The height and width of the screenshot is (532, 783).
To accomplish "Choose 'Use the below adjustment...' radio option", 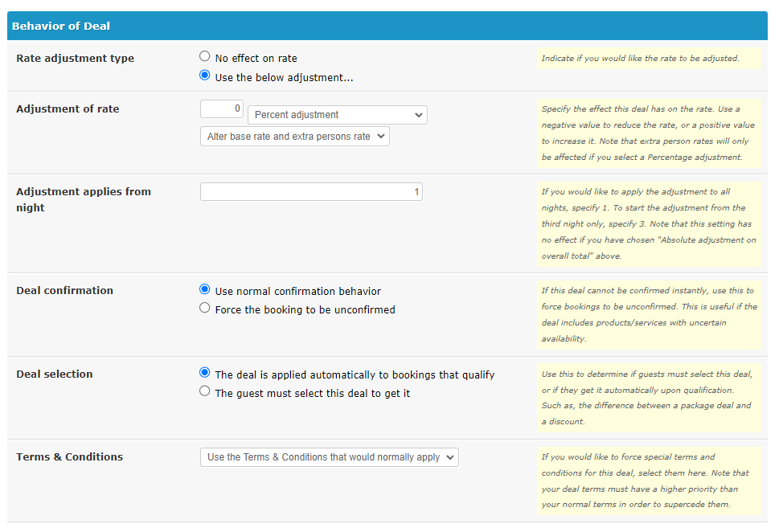I will tap(205, 76).
